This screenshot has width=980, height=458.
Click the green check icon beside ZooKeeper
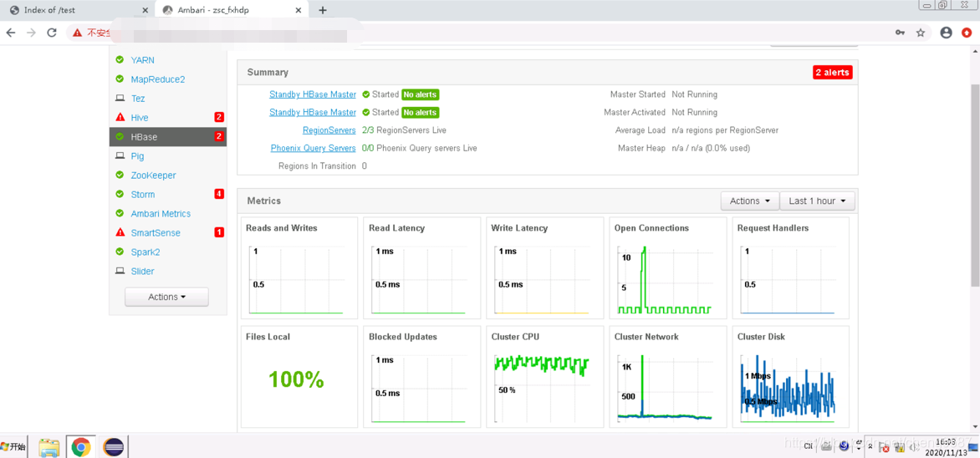(120, 175)
